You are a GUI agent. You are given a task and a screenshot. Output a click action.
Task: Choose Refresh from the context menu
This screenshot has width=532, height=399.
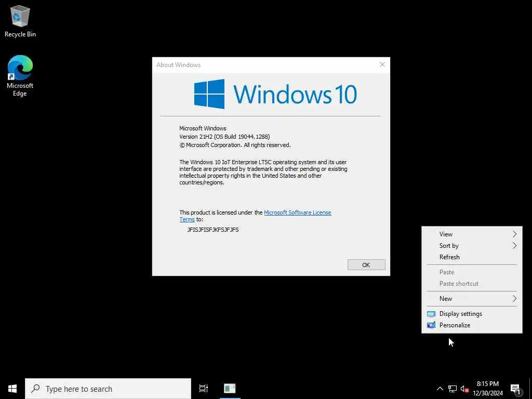pyautogui.click(x=472, y=257)
